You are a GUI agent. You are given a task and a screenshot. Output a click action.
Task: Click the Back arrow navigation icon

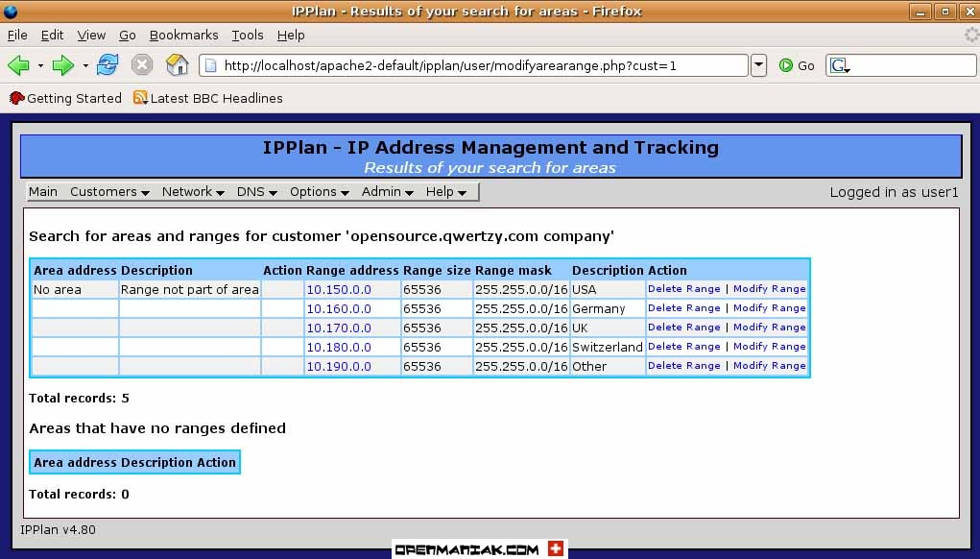[x=18, y=65]
